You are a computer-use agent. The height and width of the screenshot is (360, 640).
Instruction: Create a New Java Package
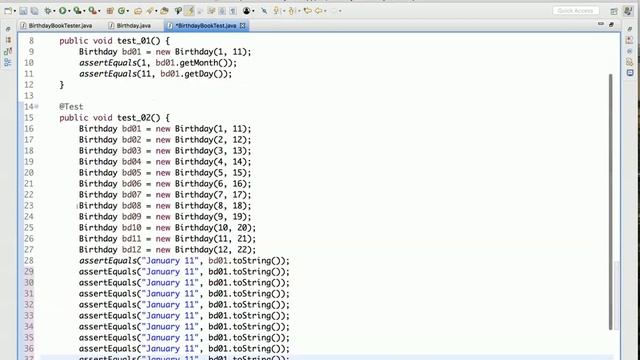click(110, 11)
